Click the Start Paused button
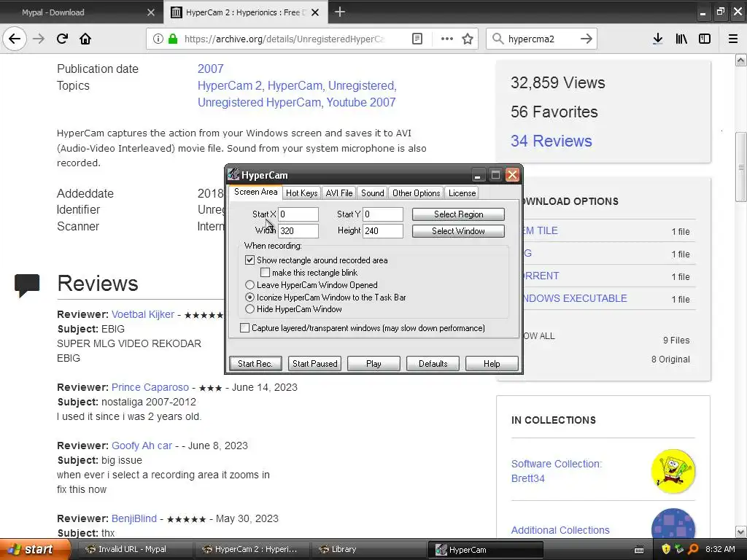747x560 pixels. tap(315, 363)
